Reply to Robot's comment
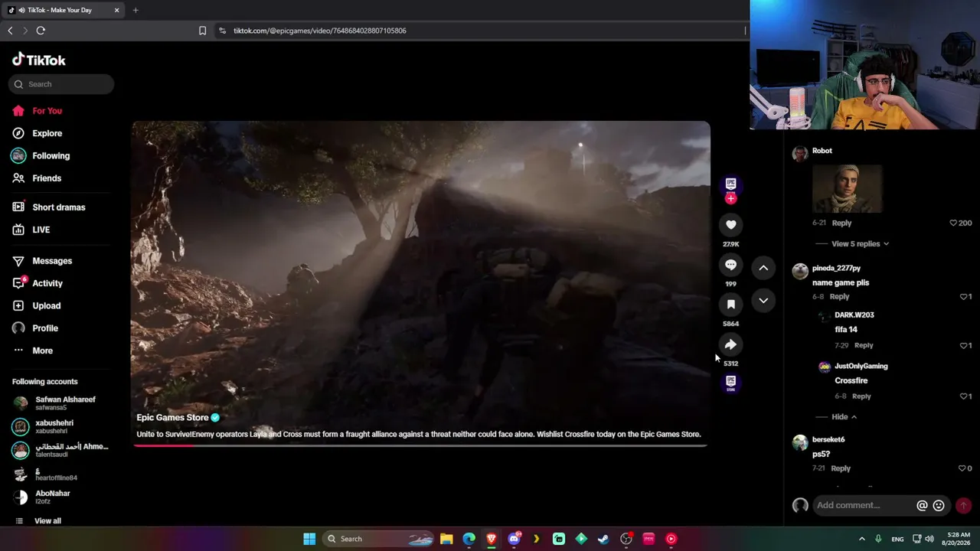980x551 pixels. 841,223
